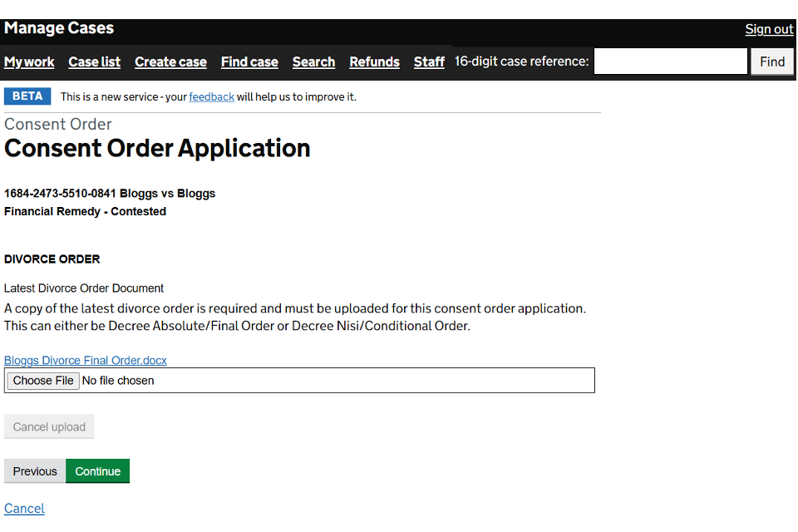Screen dimensions: 798x532
Task: Open the feedback link
Action: [211, 96]
